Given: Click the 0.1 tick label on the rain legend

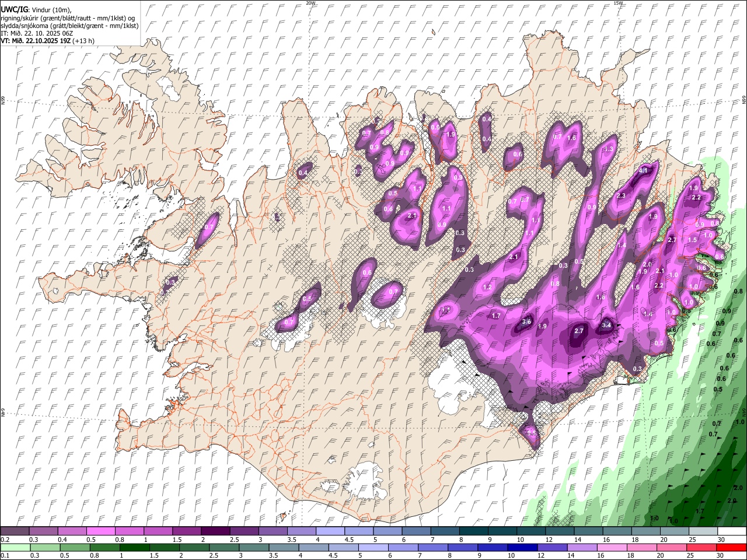Looking at the screenshot, I should [x=5, y=556].
